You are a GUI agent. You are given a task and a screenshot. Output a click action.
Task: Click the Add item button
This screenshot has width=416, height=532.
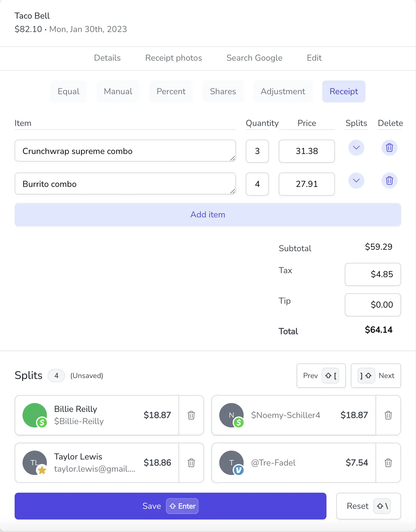208,215
